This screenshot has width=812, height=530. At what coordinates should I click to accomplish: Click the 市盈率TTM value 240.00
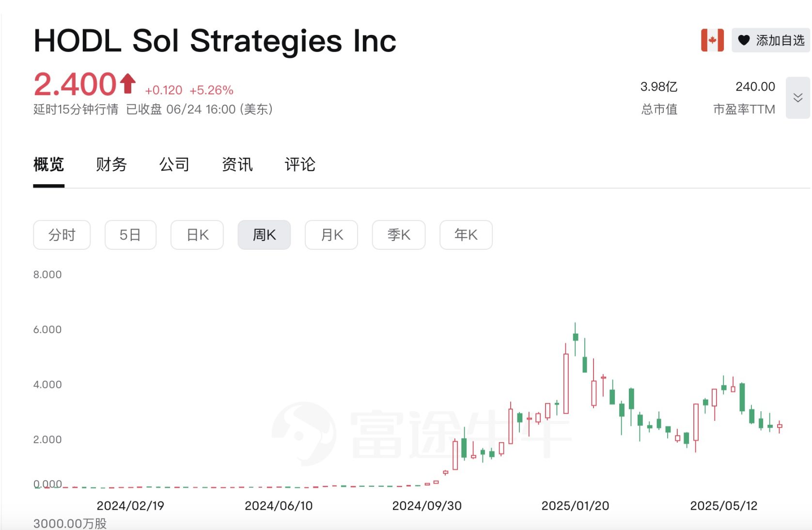[x=756, y=86]
